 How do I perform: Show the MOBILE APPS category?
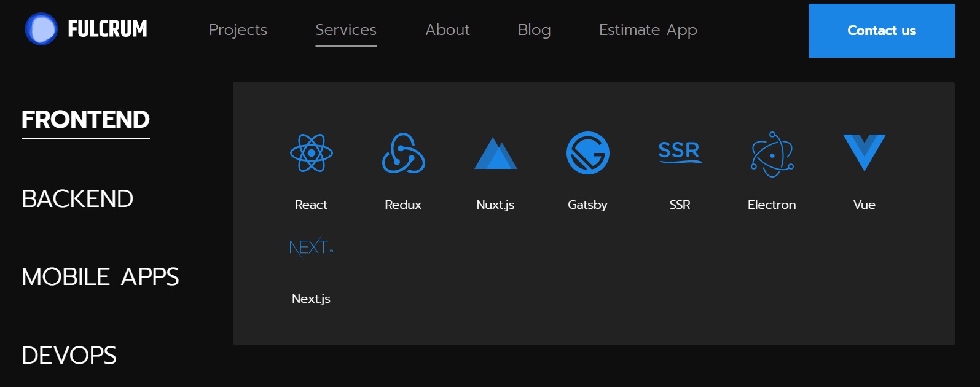pos(100,277)
